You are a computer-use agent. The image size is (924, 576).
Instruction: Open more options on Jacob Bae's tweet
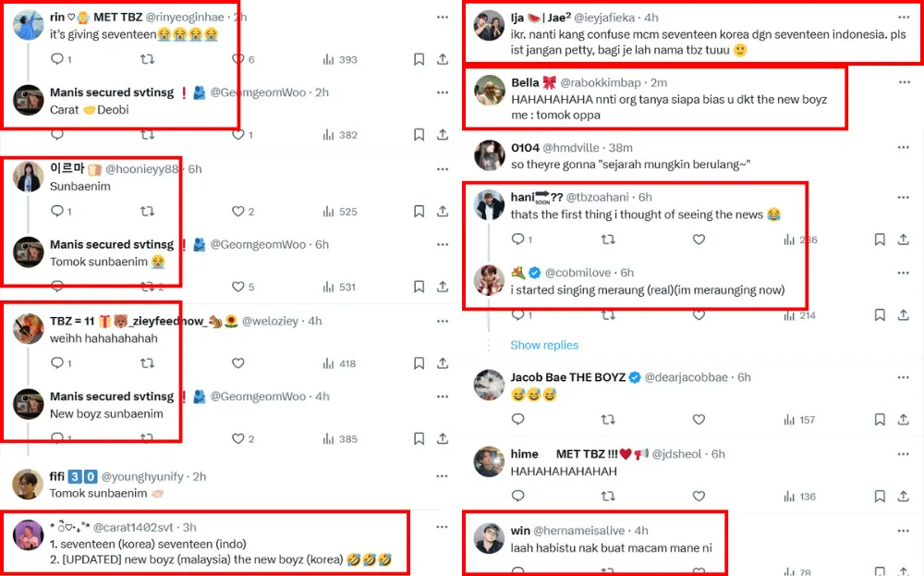pyautogui.click(x=903, y=377)
